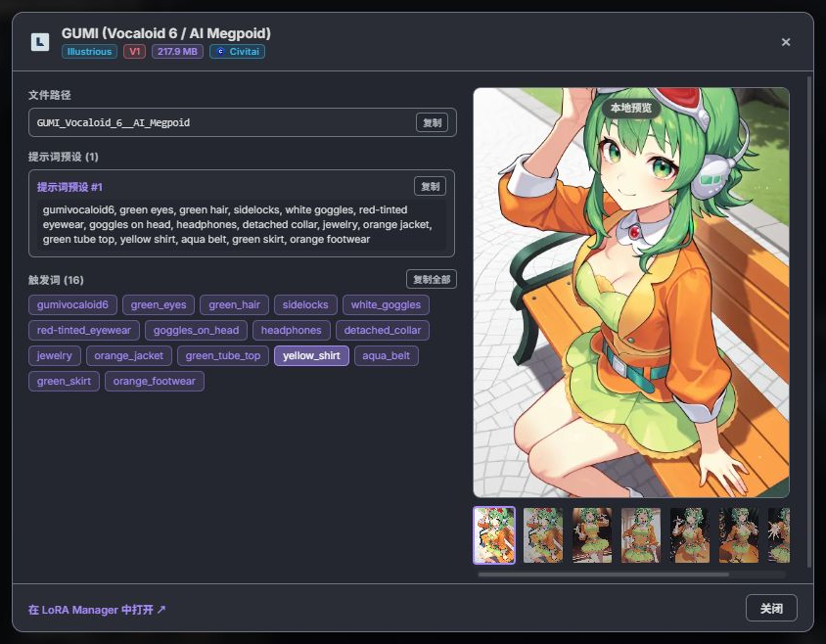The width and height of the screenshot is (826, 644).
Task: Copy the file path with 复制 button
Action: (432, 122)
